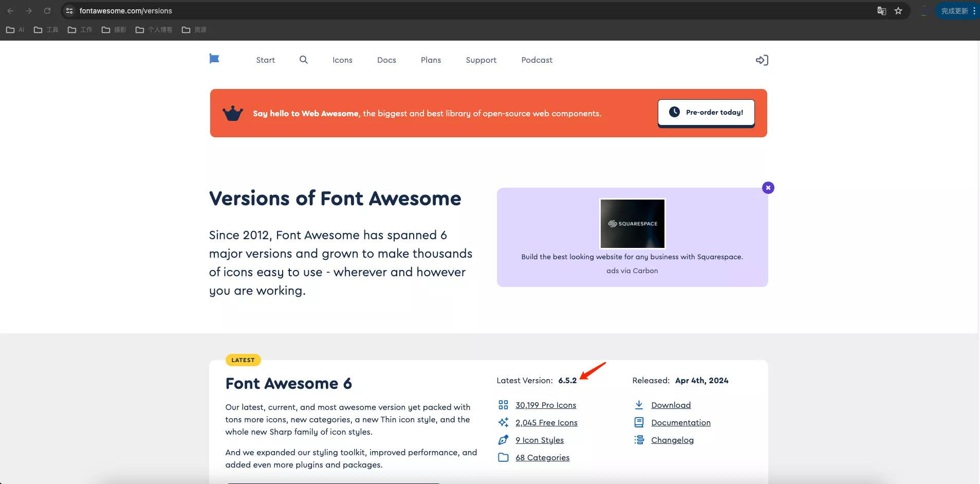This screenshot has width=980, height=484.
Task: Open the Icons nav item
Action: pyautogui.click(x=342, y=60)
